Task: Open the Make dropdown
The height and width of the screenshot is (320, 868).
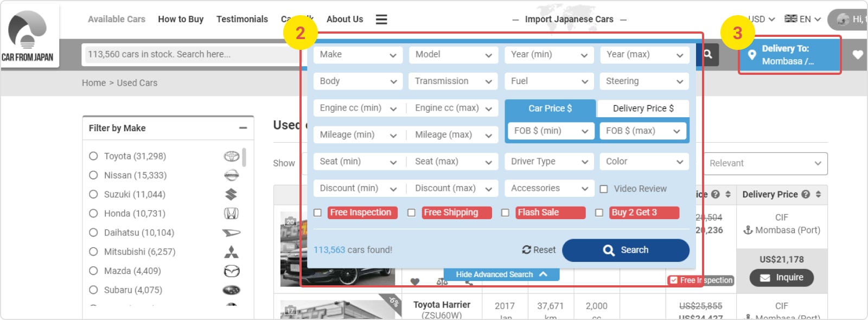Action: click(358, 55)
